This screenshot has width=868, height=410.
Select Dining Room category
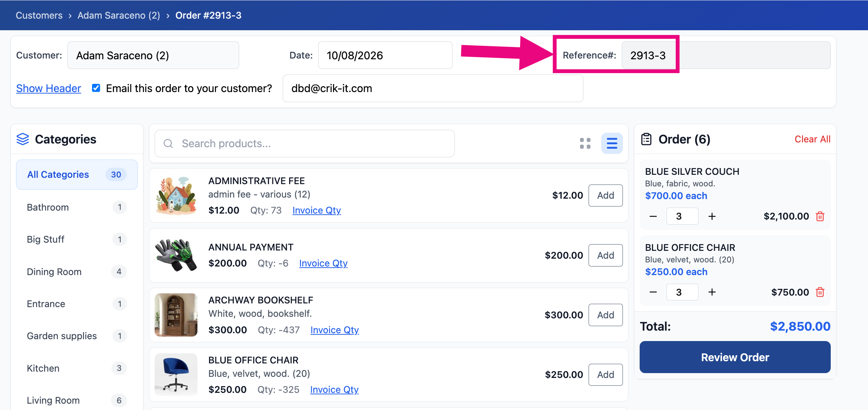tap(77, 272)
